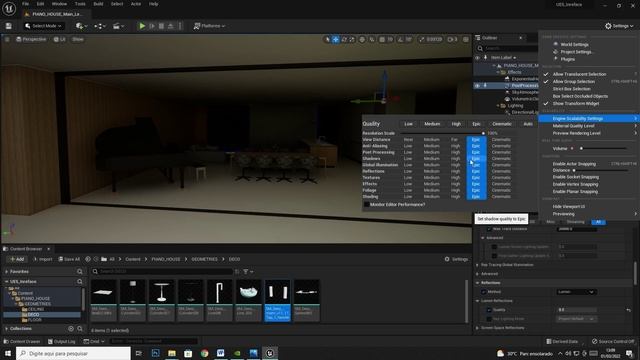
Task: Open Photoshop from the Windows taskbar
Action: (x=156, y=353)
